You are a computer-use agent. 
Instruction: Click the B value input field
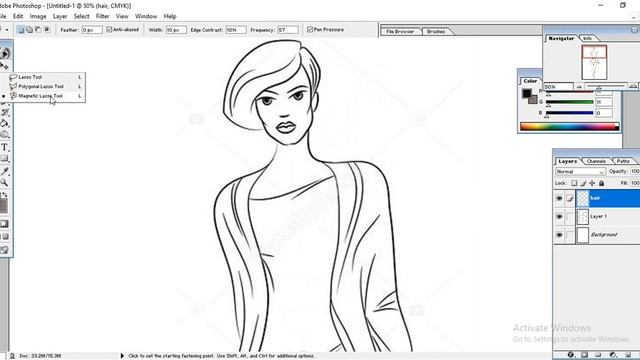tap(604, 113)
